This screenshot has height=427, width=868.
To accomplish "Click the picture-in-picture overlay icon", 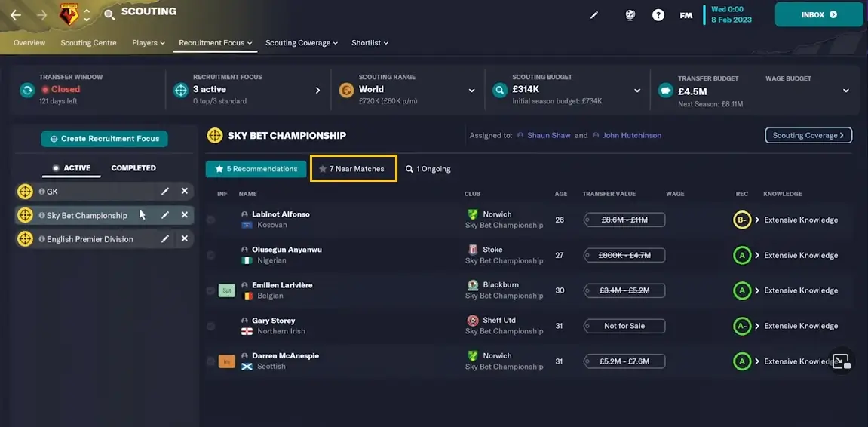I will pos(841,361).
